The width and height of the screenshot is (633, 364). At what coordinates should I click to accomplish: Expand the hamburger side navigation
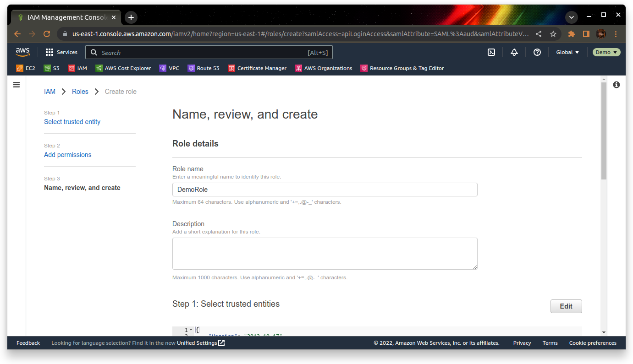tap(17, 85)
